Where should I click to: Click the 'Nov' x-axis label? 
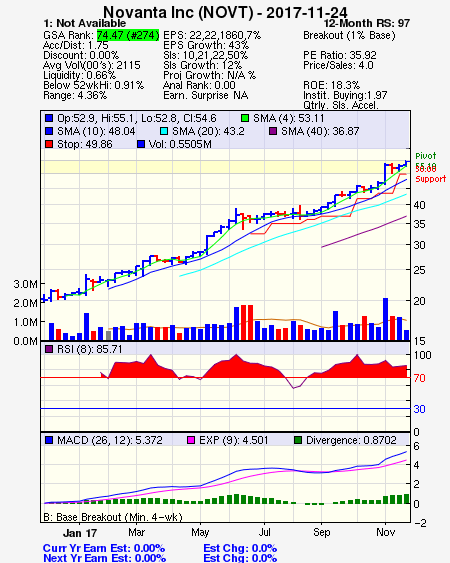point(385,532)
